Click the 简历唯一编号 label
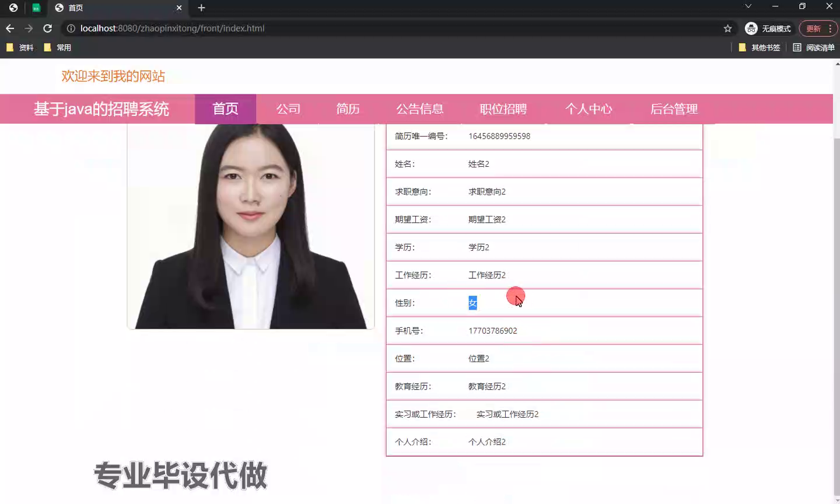This screenshot has height=504, width=840. [421, 136]
